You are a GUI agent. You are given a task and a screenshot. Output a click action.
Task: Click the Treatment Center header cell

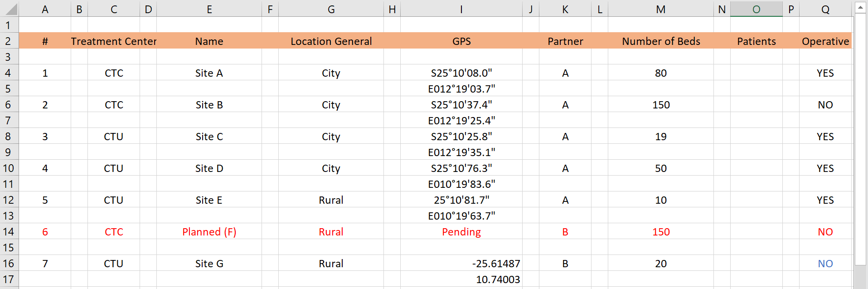[x=114, y=41]
